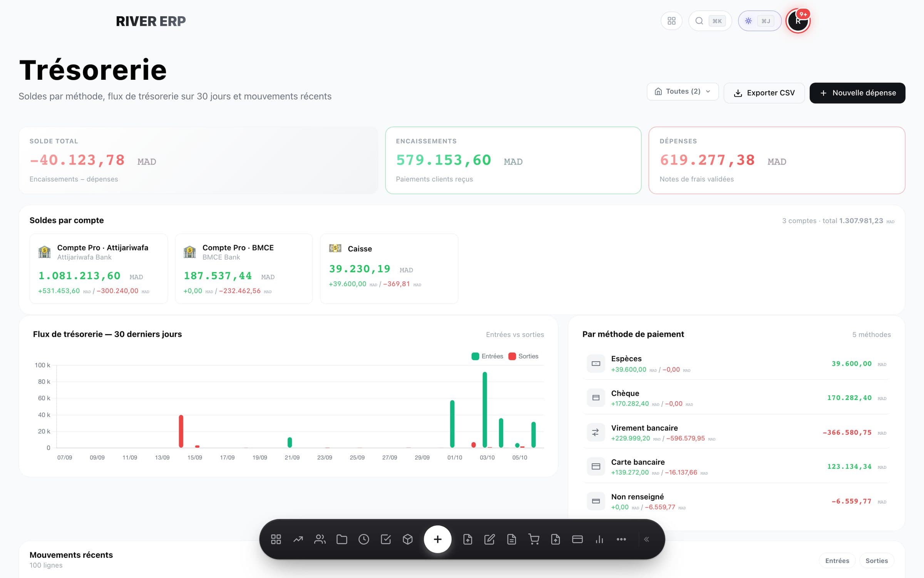924x578 pixels.
Task: Open the Encaissements summary card
Action: (513, 160)
